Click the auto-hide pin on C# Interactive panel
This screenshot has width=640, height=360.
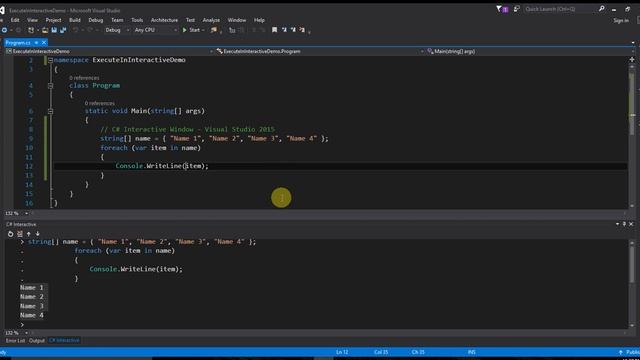click(624, 224)
